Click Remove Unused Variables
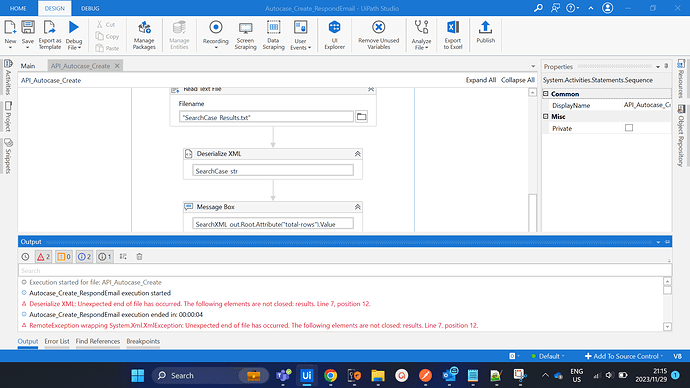This screenshot has width=690, height=388. 378,35
